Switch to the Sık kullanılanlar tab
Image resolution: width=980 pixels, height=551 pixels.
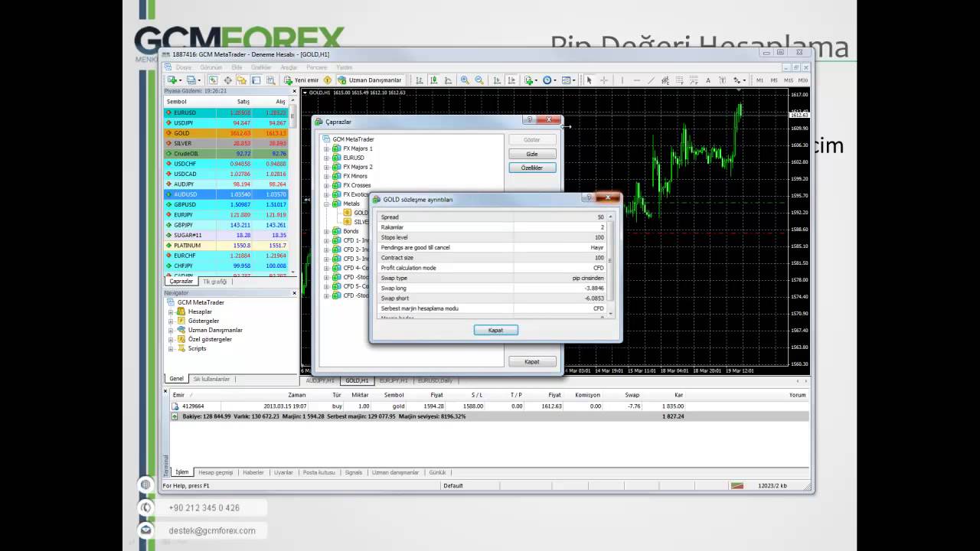(x=211, y=379)
